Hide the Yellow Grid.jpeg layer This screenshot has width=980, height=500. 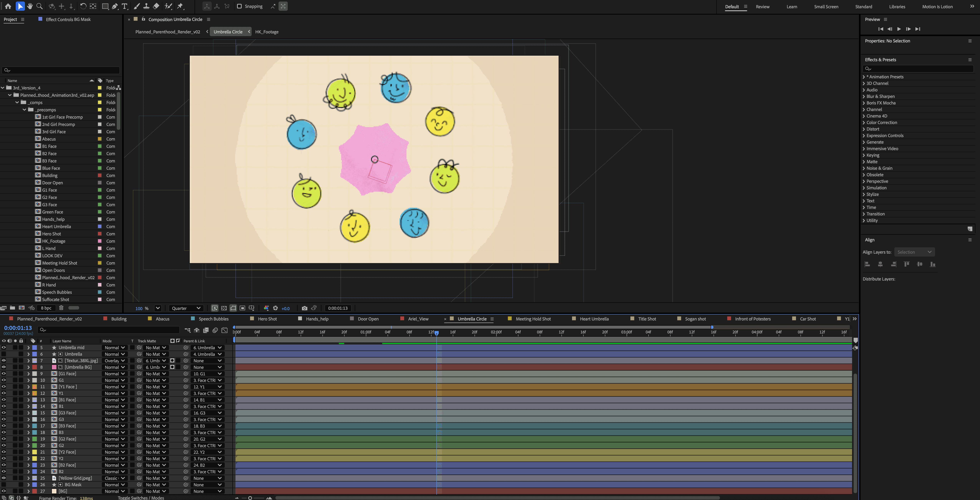(x=4, y=478)
